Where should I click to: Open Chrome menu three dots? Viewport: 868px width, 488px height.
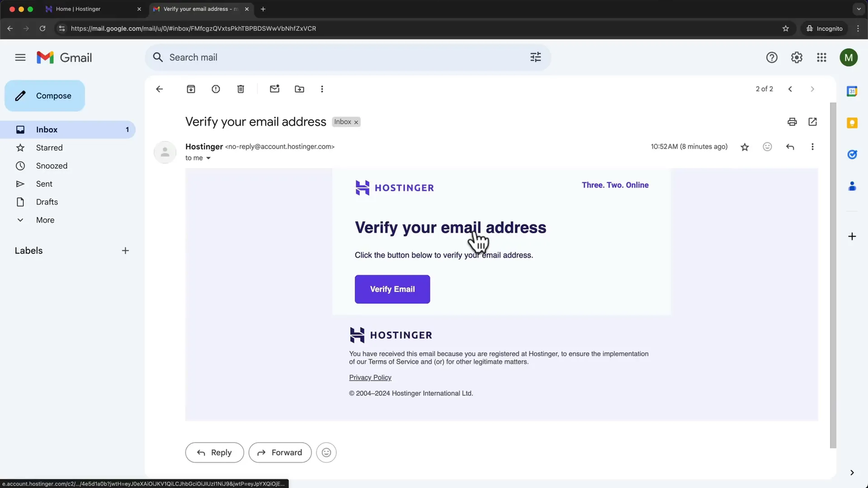click(x=858, y=29)
